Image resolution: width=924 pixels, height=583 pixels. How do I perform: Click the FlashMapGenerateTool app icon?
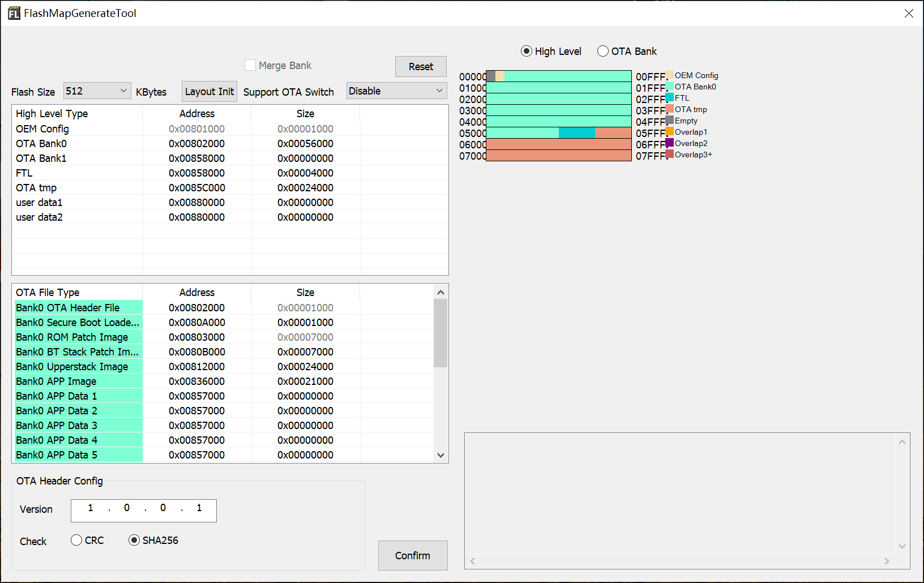[14, 13]
